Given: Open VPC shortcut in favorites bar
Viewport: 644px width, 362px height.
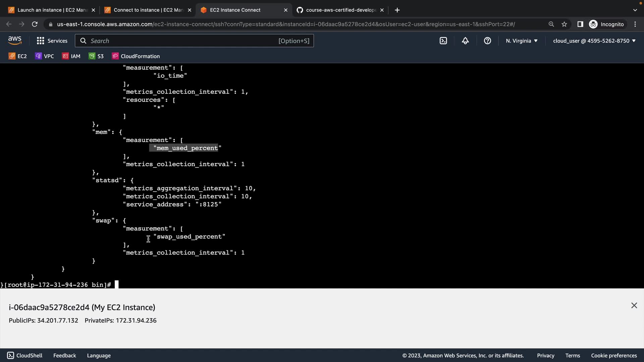Looking at the screenshot, I should (x=45, y=56).
